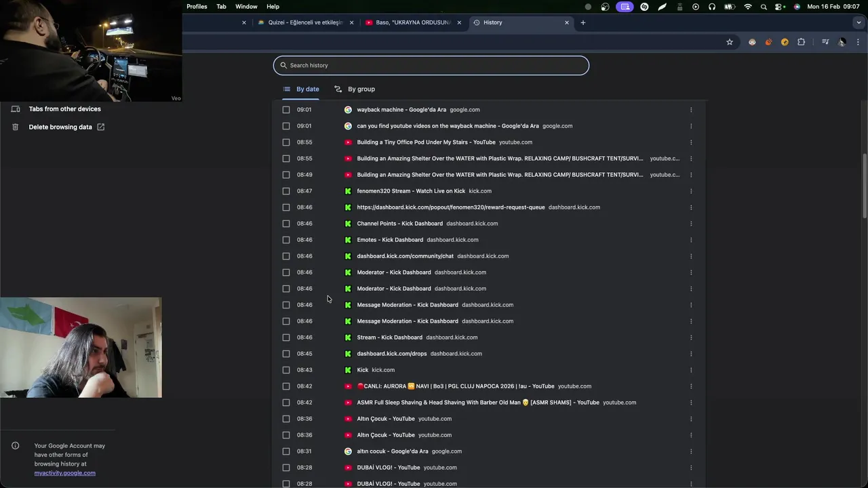Open more actions for altın cocuk search entry
868x488 pixels.
[x=691, y=451]
